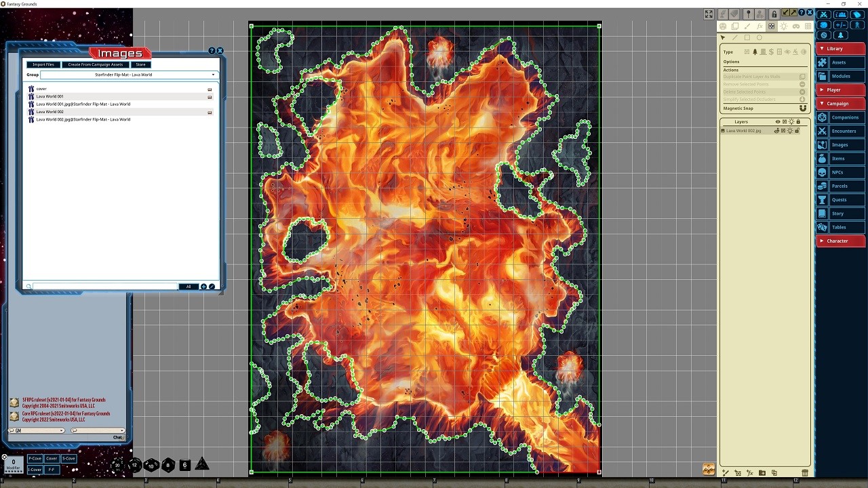The image size is (868, 488).
Task: Select the circle drawing shape tool
Action: click(x=759, y=38)
